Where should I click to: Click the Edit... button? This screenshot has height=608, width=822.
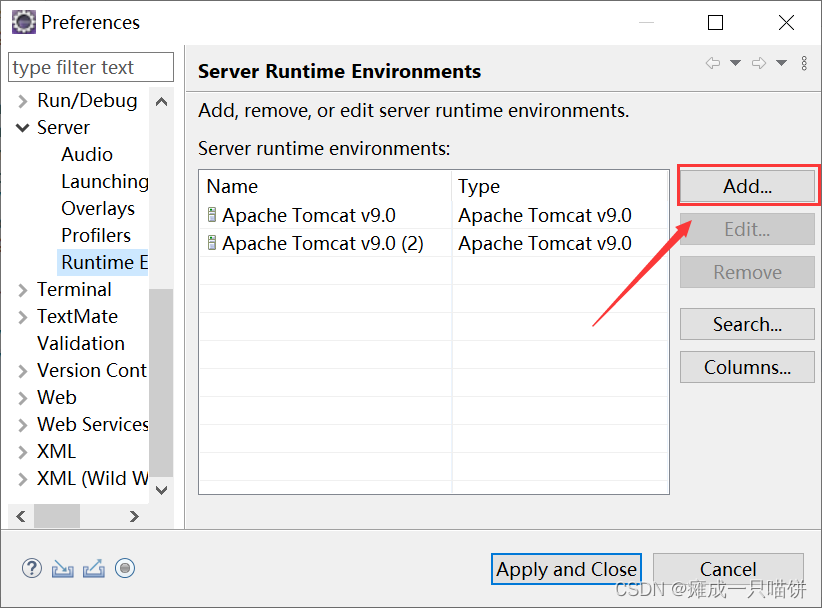[x=747, y=229]
